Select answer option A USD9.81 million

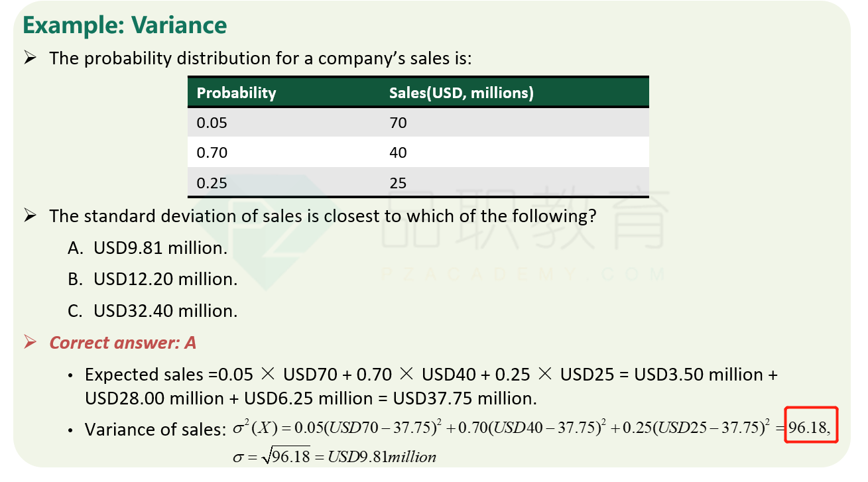point(147,248)
